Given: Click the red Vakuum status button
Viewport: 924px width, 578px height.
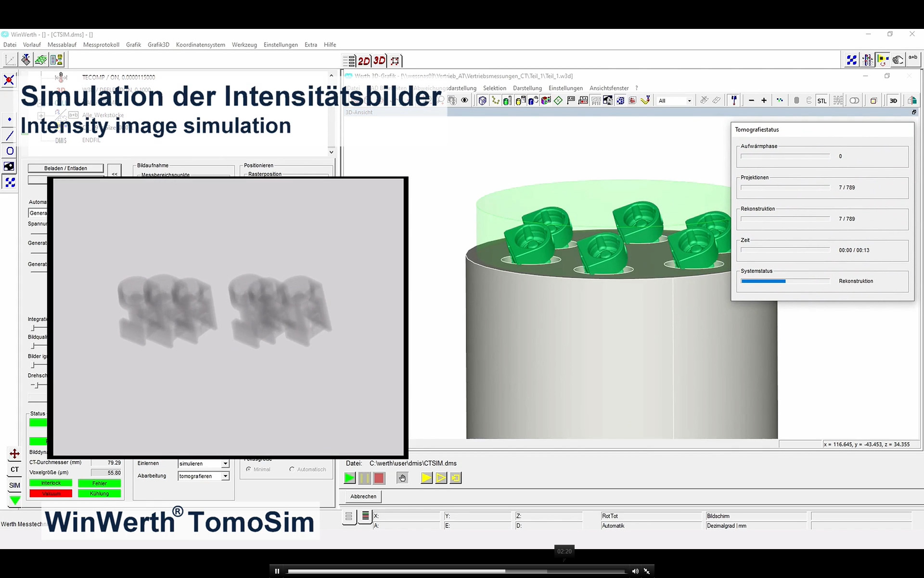Looking at the screenshot, I should click(x=51, y=494).
